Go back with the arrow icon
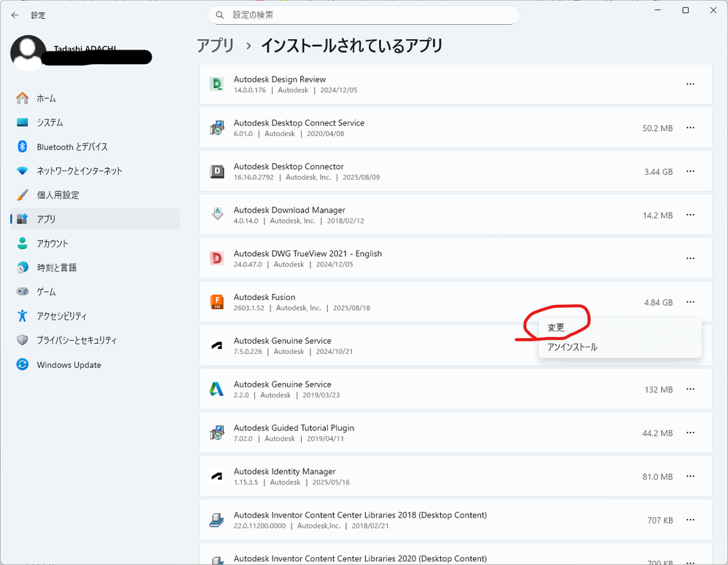 coord(15,15)
